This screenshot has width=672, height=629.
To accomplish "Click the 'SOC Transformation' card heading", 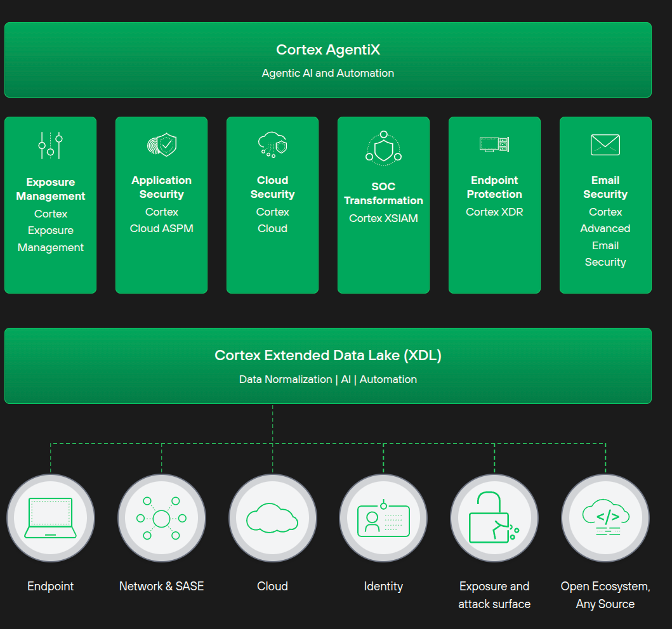I will (x=383, y=193).
